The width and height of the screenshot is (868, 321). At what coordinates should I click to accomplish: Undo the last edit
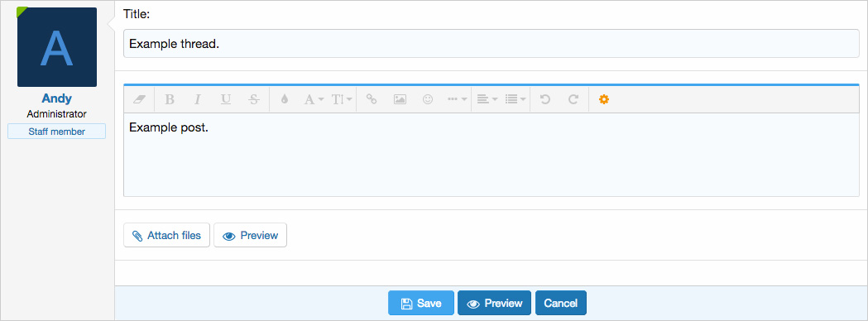coord(545,99)
